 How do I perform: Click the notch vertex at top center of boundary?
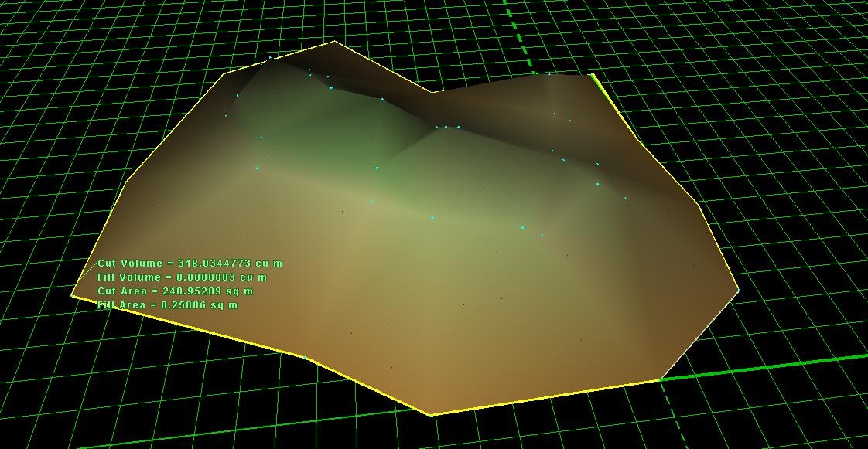(x=432, y=92)
